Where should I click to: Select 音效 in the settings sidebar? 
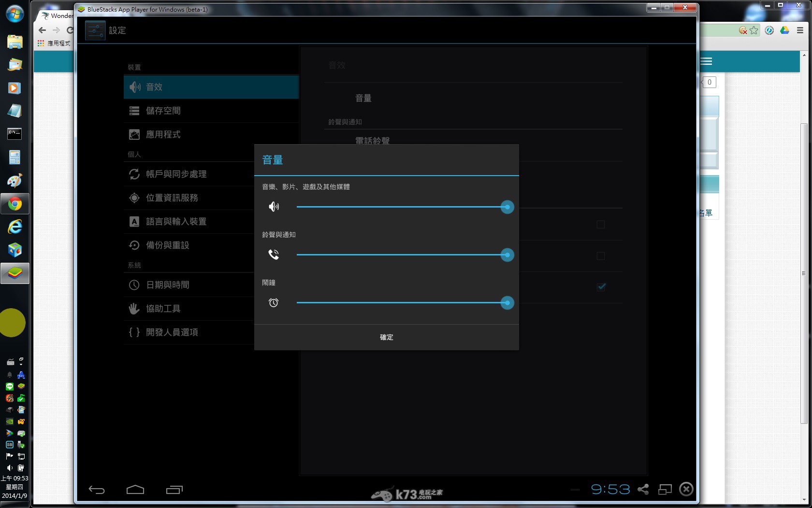click(211, 87)
